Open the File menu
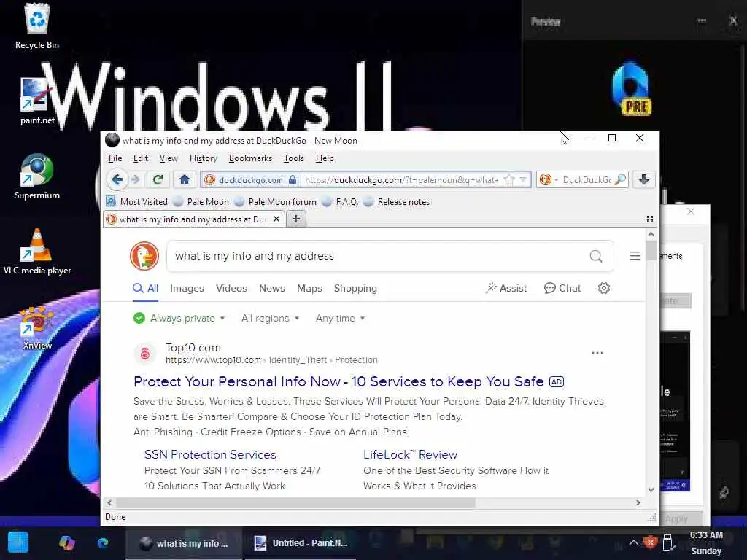 click(x=115, y=158)
